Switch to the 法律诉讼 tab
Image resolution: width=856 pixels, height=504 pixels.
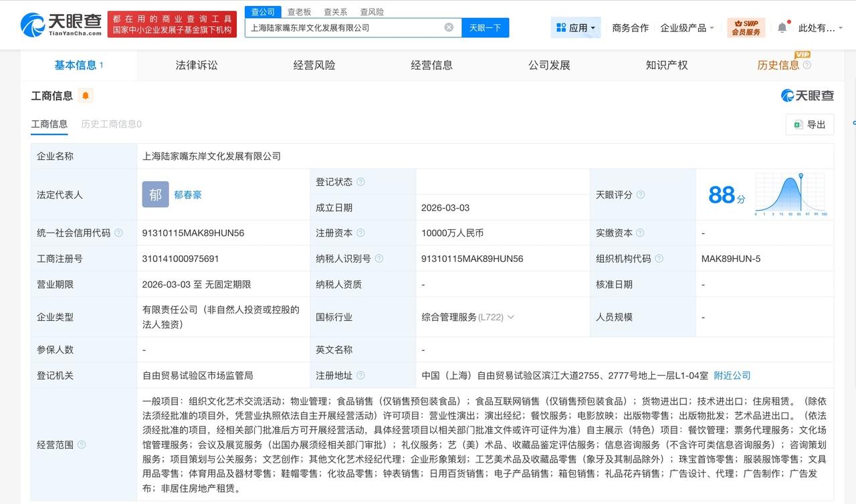coord(196,65)
